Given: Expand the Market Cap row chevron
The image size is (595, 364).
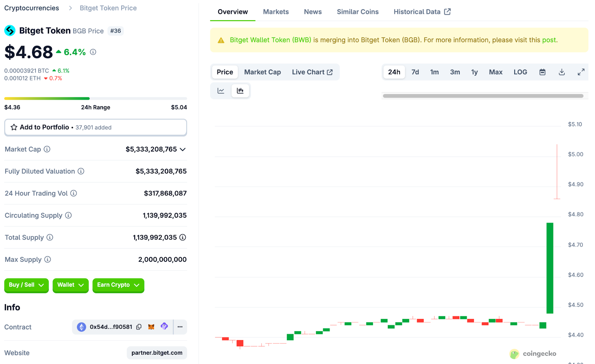Looking at the screenshot, I should (x=182, y=149).
